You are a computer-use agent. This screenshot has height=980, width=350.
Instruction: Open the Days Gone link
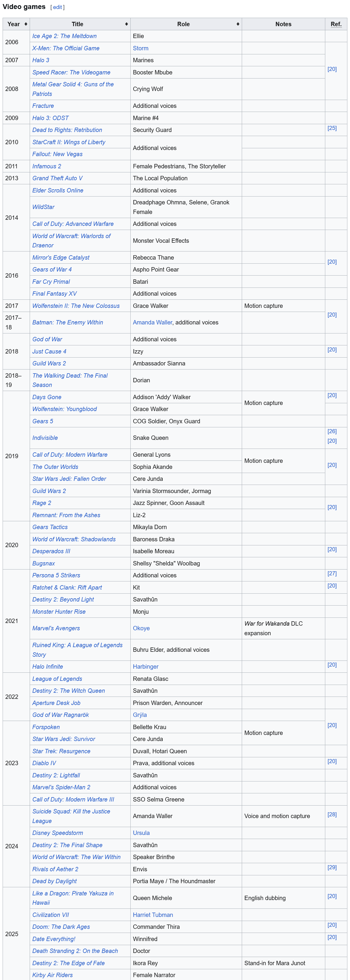(x=47, y=397)
